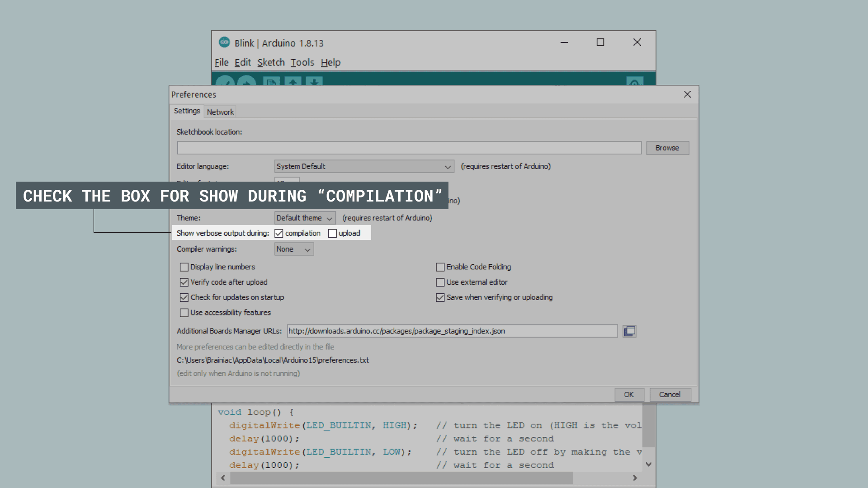Click the horizontal scrollbar in code editor
The width and height of the screenshot is (868, 488).
[401, 478]
